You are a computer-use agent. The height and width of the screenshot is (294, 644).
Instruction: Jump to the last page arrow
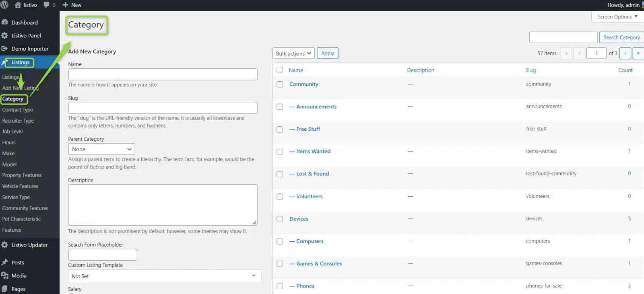[x=638, y=53]
